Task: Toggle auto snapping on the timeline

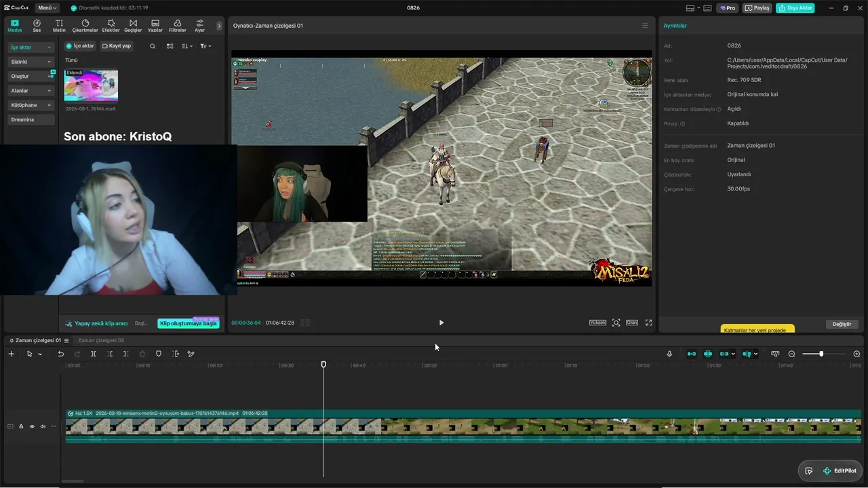Action: pos(708,354)
